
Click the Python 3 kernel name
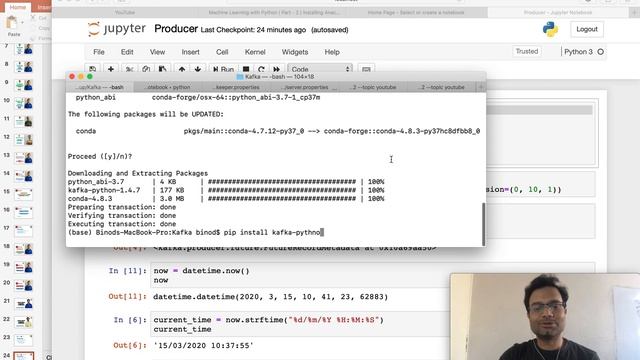[578, 52]
